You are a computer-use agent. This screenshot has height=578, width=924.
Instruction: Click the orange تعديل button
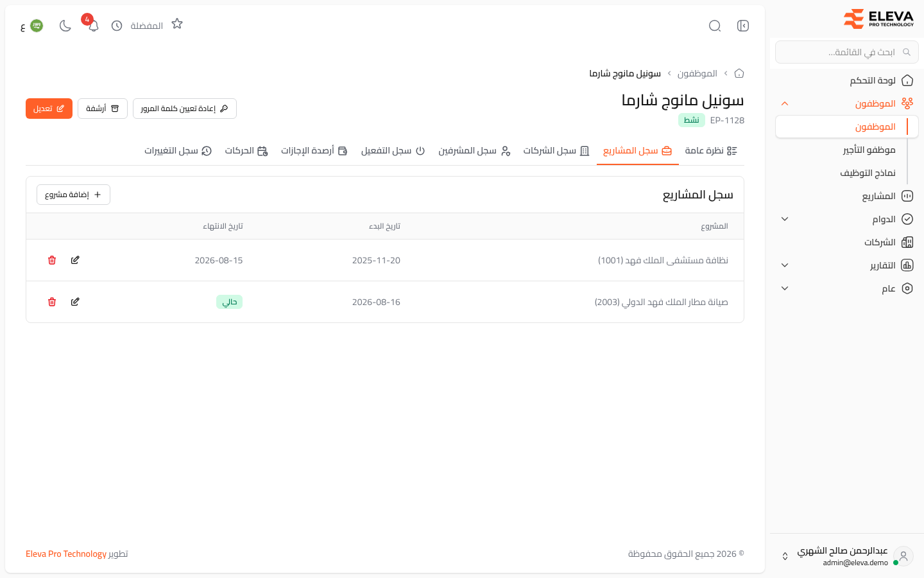49,109
